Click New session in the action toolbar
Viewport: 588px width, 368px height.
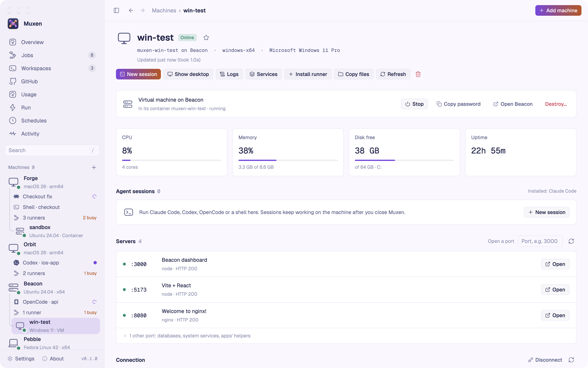(x=138, y=74)
